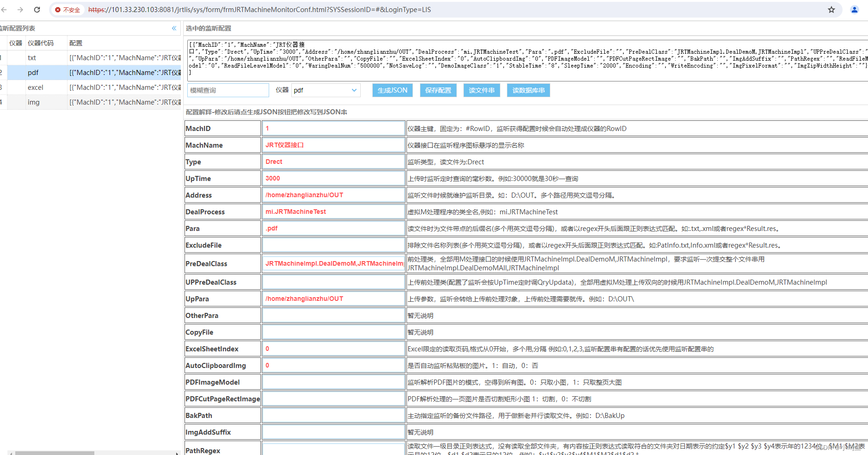Screen dimensions: 868x455
Task: Edit the PreDealClass field
Action: click(x=333, y=263)
